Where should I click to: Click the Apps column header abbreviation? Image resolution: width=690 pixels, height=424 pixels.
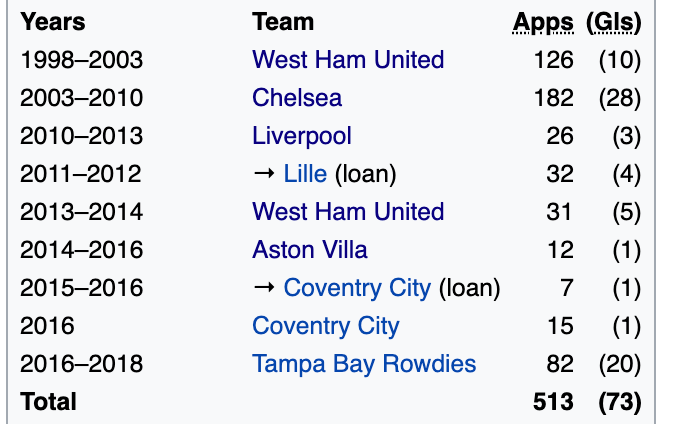click(x=543, y=22)
